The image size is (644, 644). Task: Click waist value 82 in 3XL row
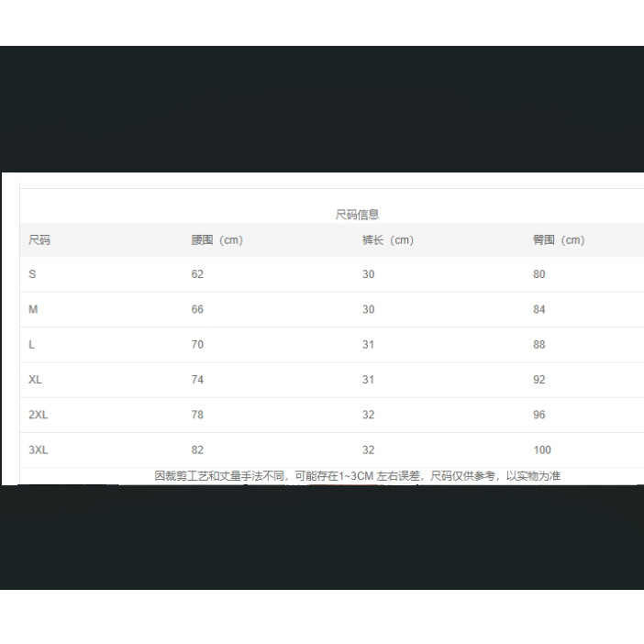pos(197,450)
